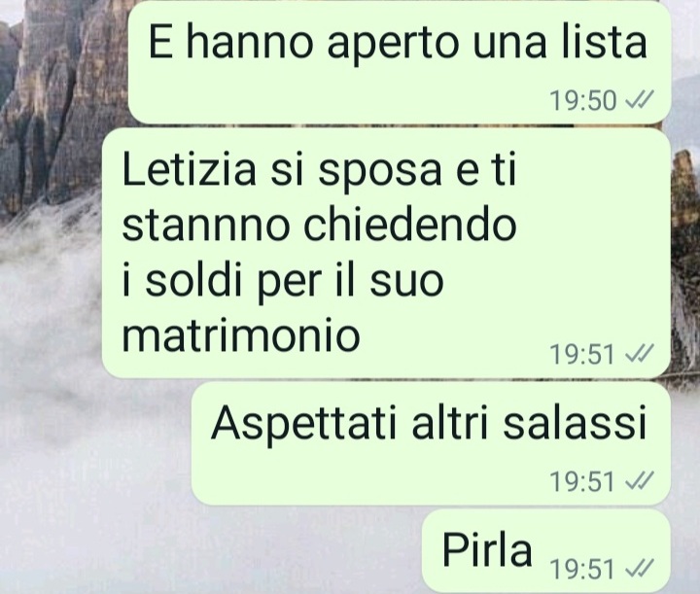Click timestamp 19:51 under 'matrimonio'
The width and height of the screenshot is (700, 594).
coord(583,354)
